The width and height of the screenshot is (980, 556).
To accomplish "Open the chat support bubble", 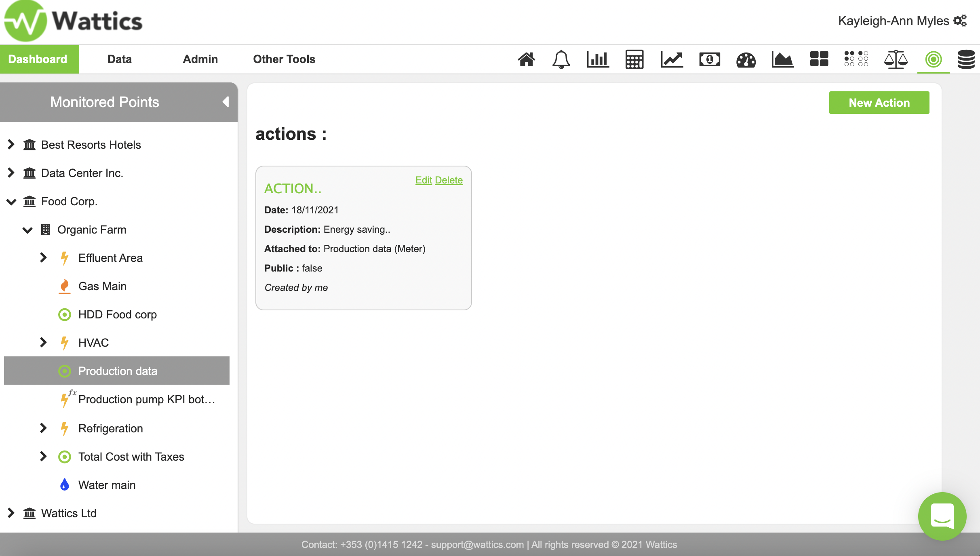I will click(x=942, y=516).
